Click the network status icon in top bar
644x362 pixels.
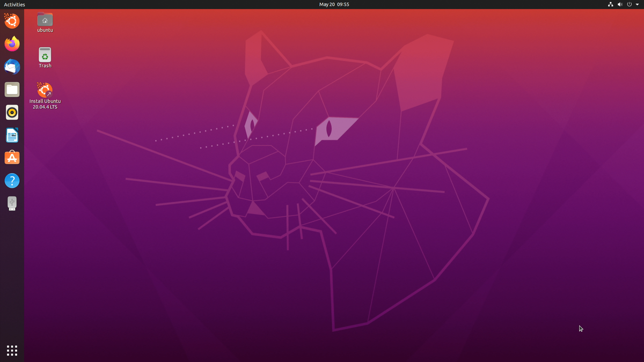click(610, 4)
